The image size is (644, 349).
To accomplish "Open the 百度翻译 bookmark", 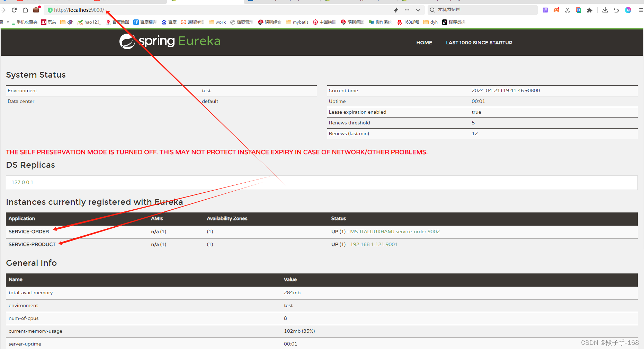I will (x=145, y=22).
